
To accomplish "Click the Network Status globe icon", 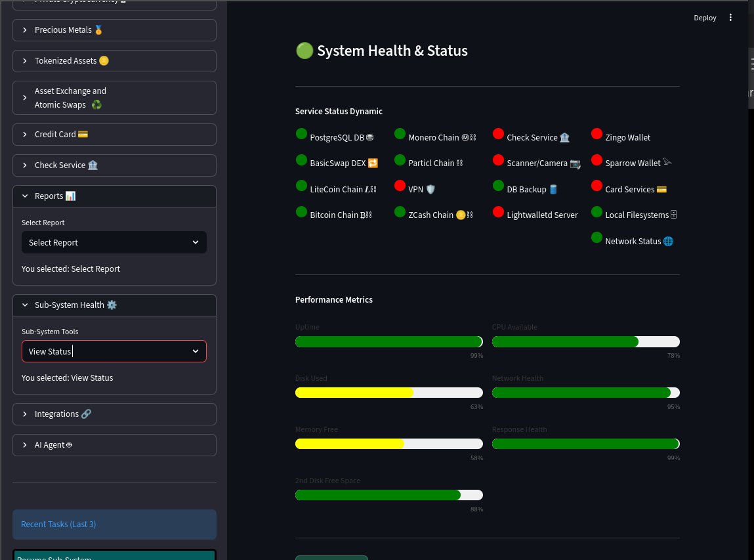I will point(668,241).
